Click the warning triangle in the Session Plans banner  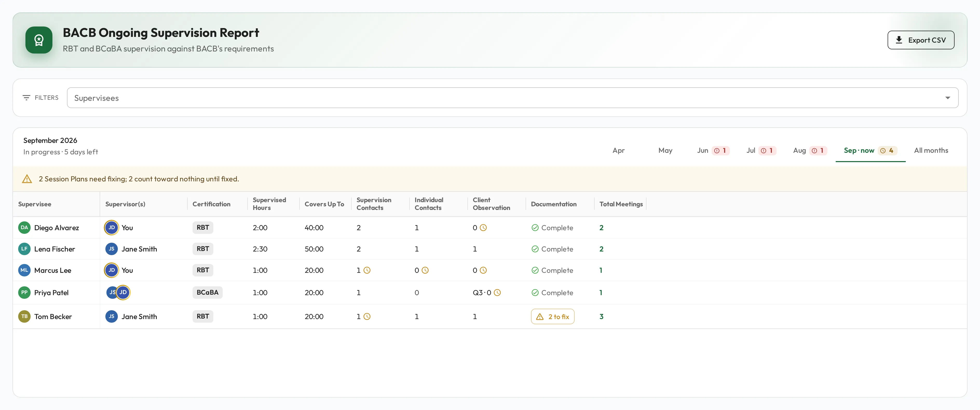coord(27,179)
